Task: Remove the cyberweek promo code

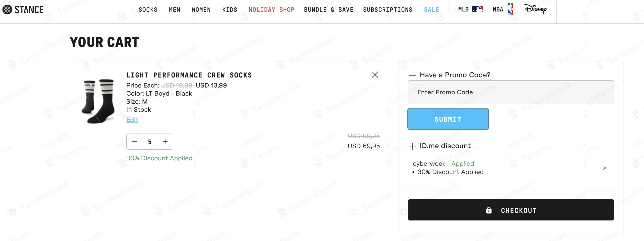Action: [x=604, y=168]
